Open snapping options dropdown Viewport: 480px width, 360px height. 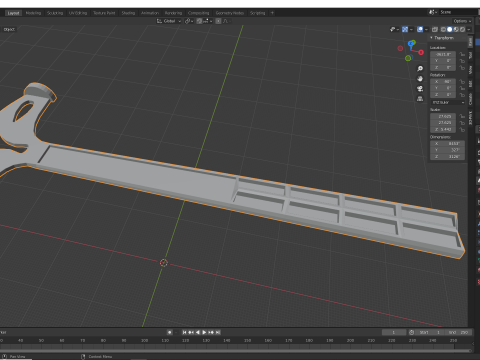point(207,21)
